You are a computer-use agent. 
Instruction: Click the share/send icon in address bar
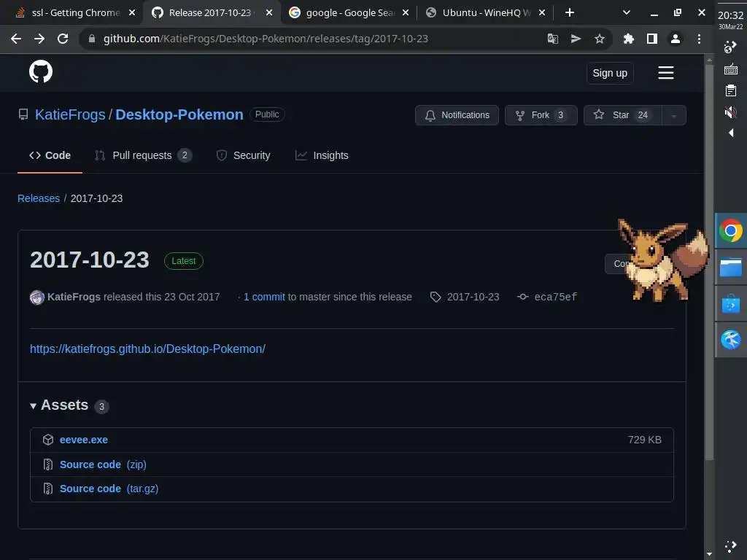(576, 39)
